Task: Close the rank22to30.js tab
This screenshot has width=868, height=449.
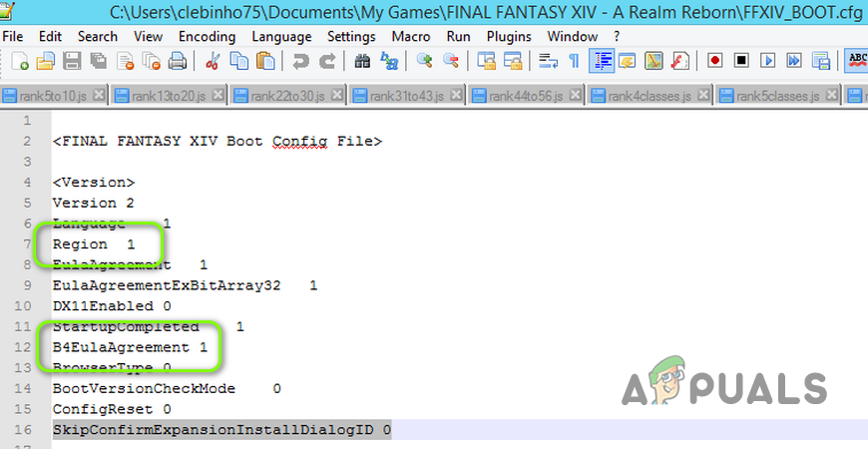Action: click(336, 95)
